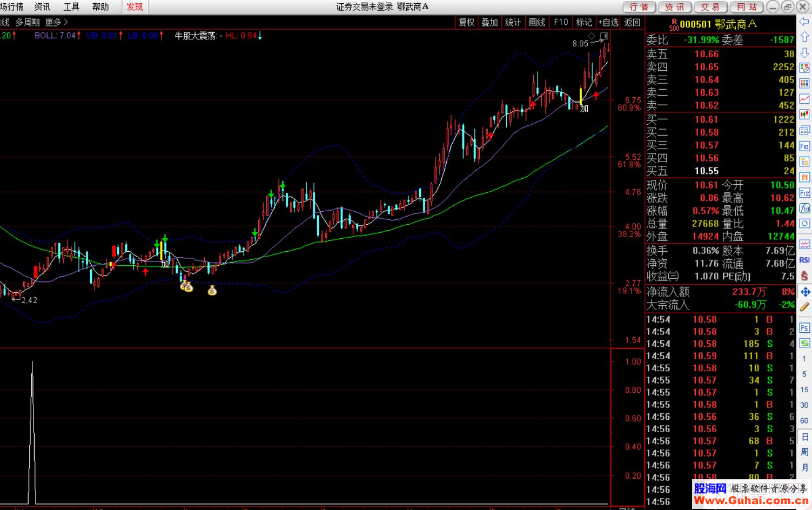Expand the 更多 menu
The width and height of the screenshot is (812, 510).
(57, 22)
